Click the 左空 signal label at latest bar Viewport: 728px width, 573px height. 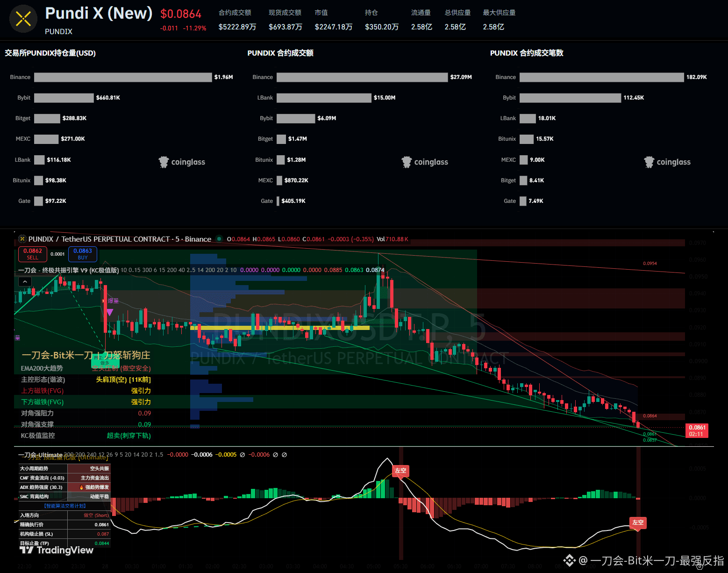point(638,523)
